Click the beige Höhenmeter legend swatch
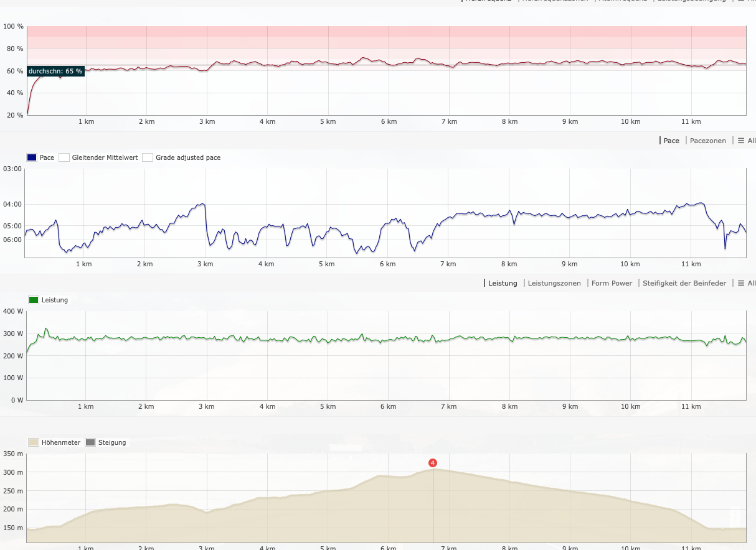The width and height of the screenshot is (756, 550). click(34, 442)
